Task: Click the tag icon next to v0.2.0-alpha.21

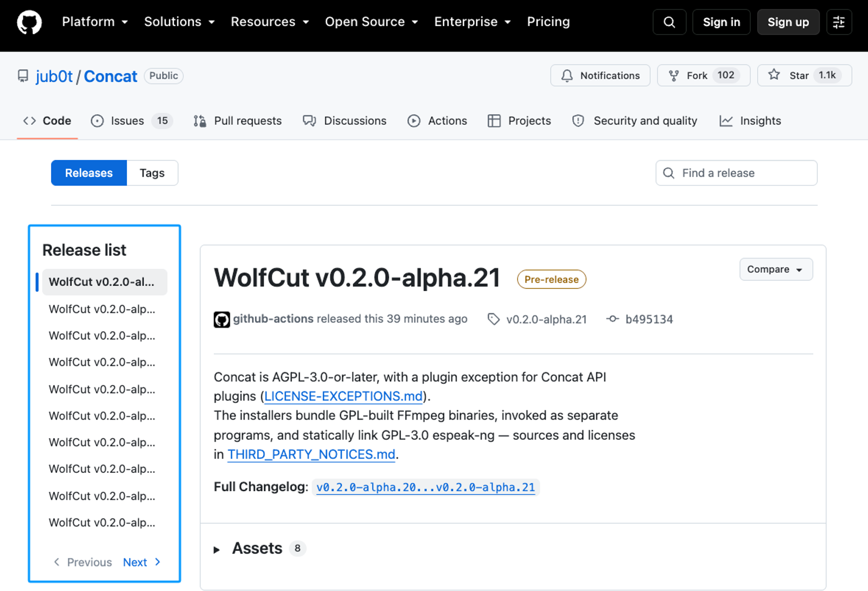Action: 493,319
